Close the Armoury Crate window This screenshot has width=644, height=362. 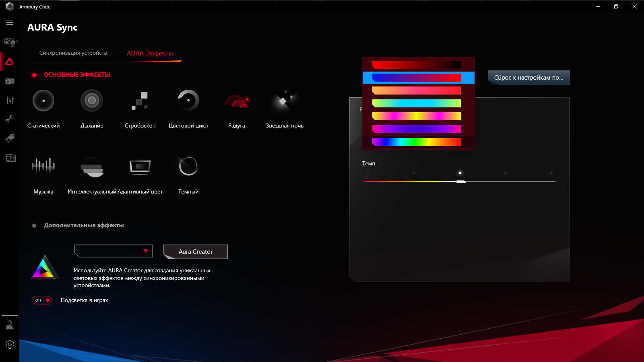coord(635,6)
